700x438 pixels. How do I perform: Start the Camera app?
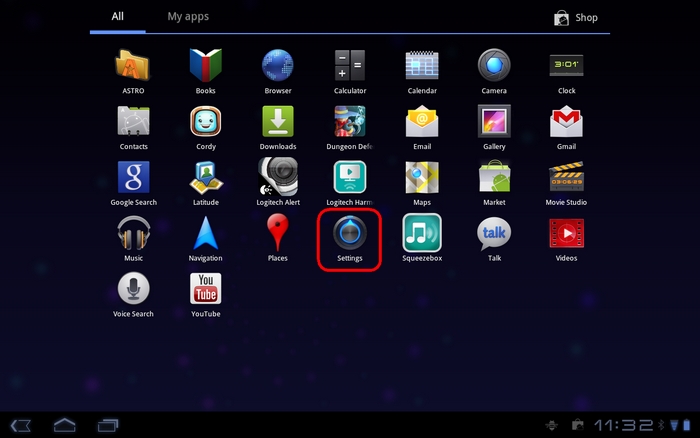(x=494, y=71)
